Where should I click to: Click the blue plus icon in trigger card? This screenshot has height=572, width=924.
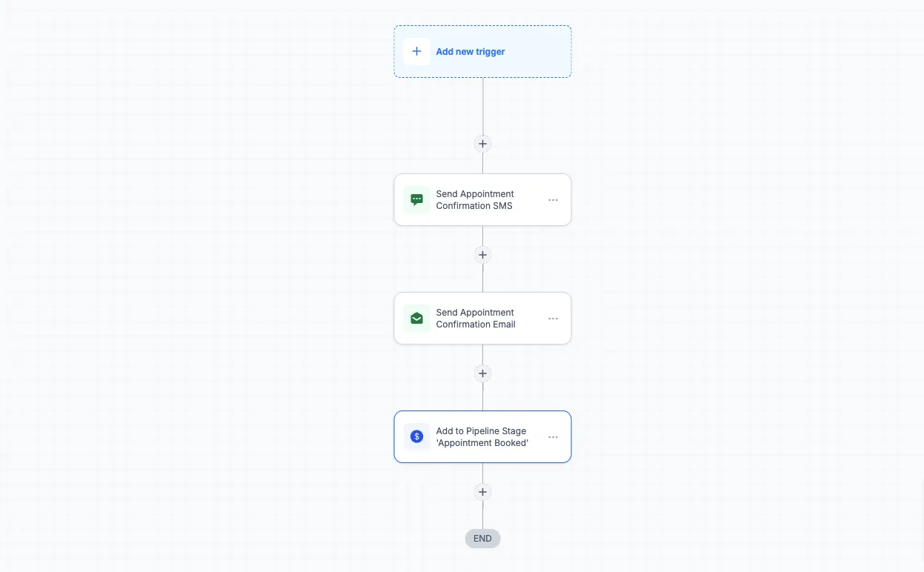click(416, 52)
